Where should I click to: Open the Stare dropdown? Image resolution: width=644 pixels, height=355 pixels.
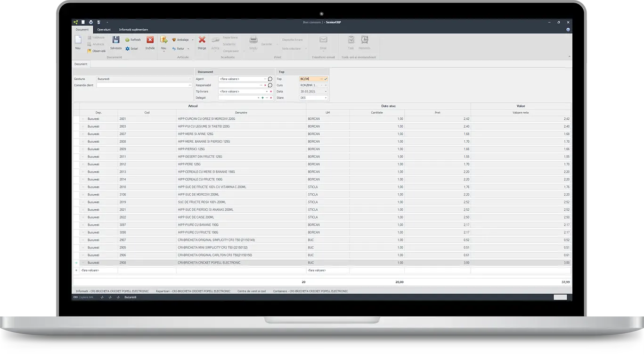(x=326, y=98)
